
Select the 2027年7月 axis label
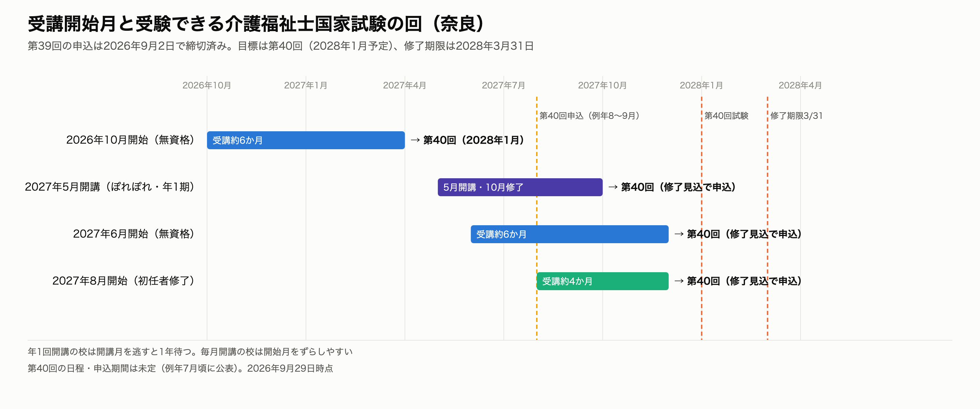(503, 85)
